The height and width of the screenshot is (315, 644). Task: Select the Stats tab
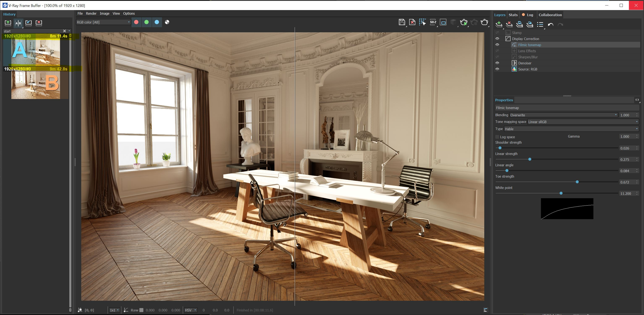click(x=513, y=14)
